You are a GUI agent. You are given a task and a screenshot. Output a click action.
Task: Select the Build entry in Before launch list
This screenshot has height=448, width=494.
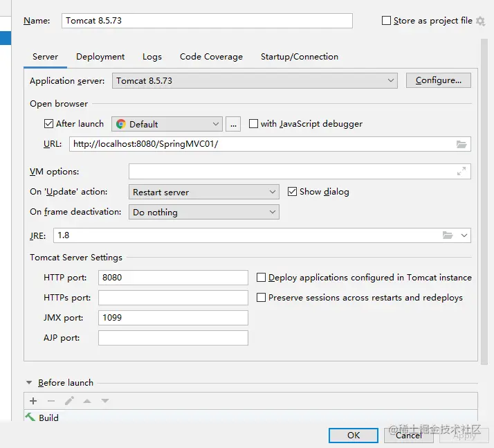click(250, 417)
